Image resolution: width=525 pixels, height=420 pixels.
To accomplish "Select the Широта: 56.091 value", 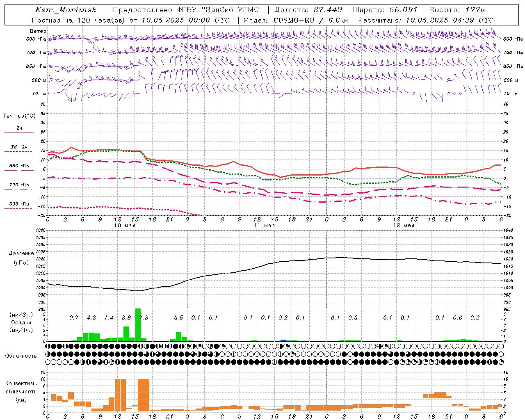I will [385, 10].
